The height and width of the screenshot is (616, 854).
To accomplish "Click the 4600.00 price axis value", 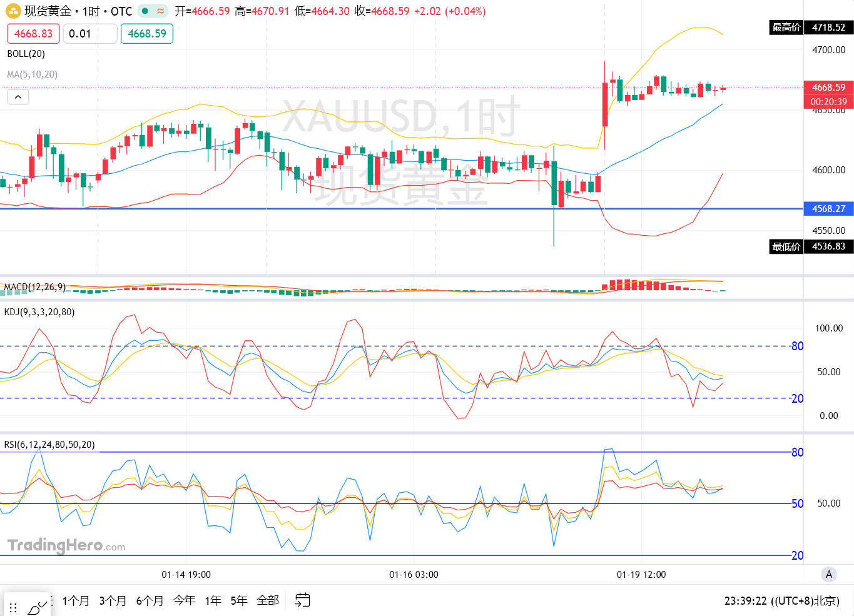I will coord(829,170).
